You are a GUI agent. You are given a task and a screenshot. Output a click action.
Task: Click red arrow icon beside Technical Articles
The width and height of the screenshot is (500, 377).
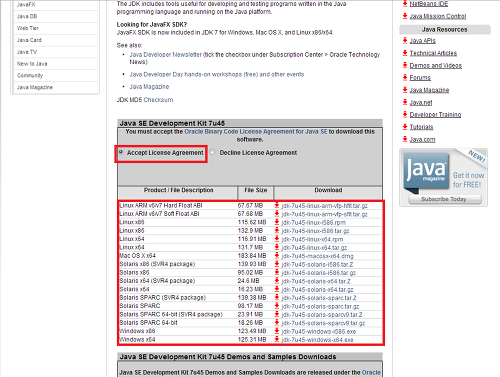pos(405,53)
